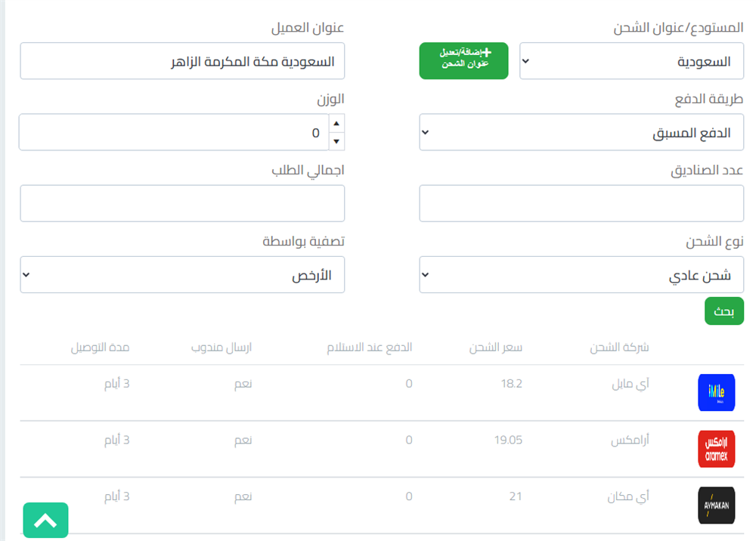This screenshot has width=756, height=541.
Task: Decrease weight with the down stepper arrow
Action: click(336, 141)
